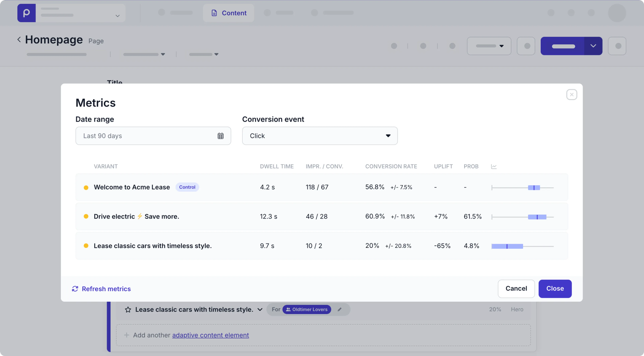Screen dimensions: 644x356
Task: Click the star icon beside the classic cars headline
Action: pyautogui.click(x=128, y=310)
